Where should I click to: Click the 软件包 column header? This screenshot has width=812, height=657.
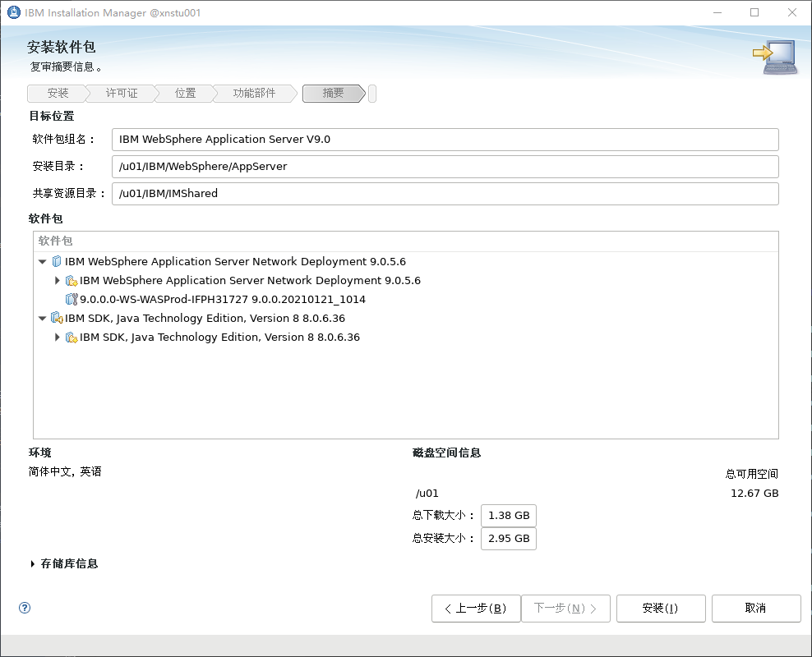click(406, 241)
